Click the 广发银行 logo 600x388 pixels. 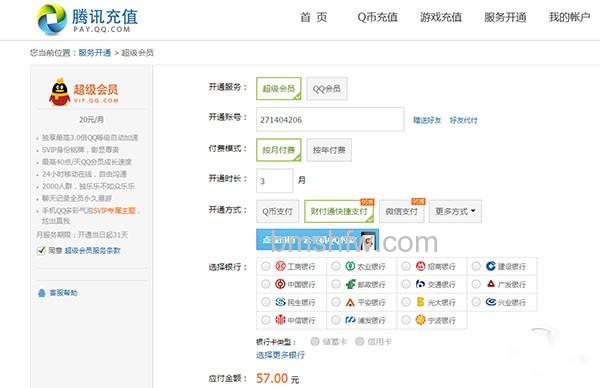491,284
